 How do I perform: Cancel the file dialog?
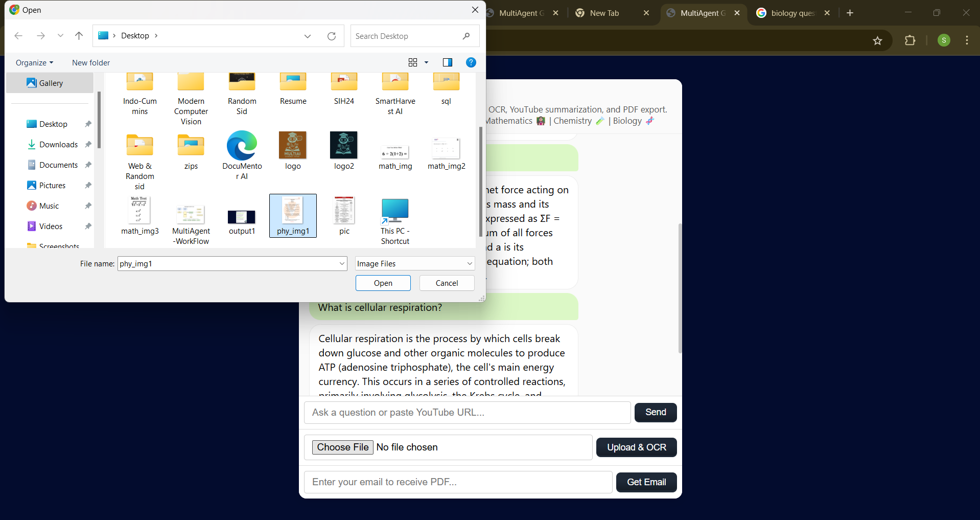point(447,283)
